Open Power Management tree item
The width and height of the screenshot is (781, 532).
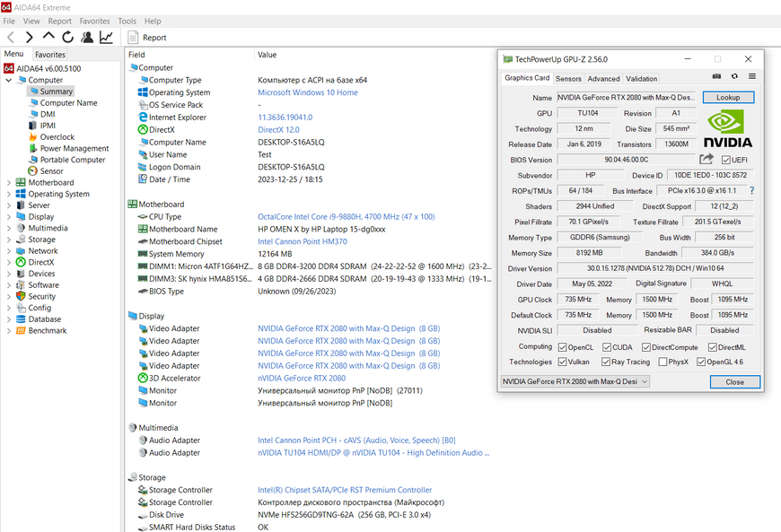coord(75,148)
